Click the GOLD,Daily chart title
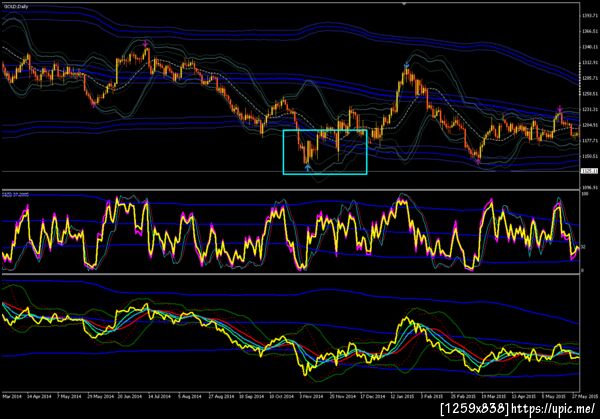The width and height of the screenshot is (600, 419). click(16, 7)
